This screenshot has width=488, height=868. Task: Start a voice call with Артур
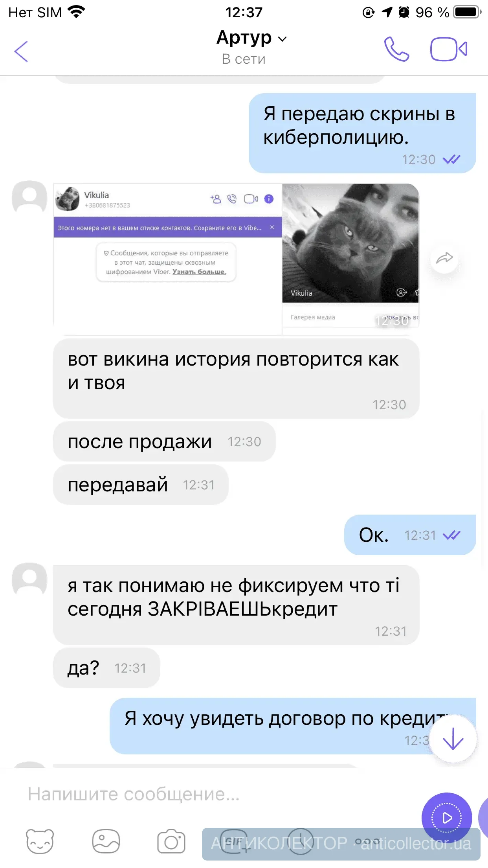[396, 49]
